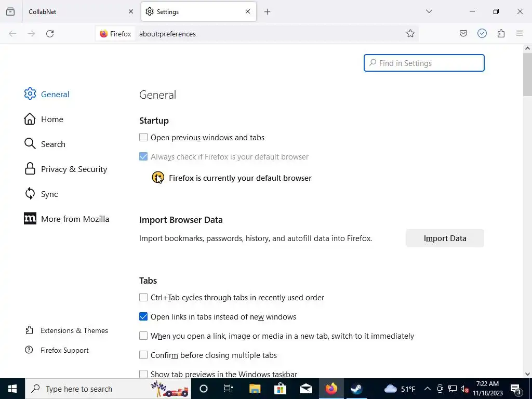The height and width of the screenshot is (399, 532).
Task: Reload the current page
Action: coord(50,34)
